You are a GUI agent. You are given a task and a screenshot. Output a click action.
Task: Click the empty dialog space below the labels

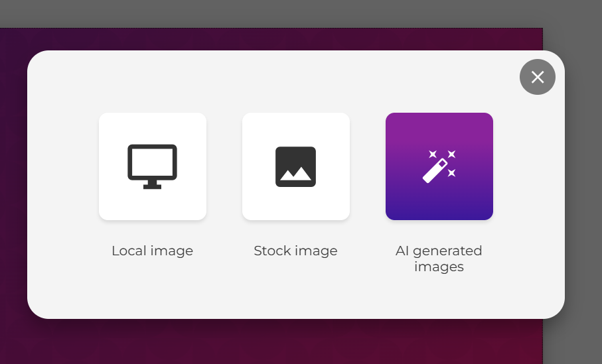click(x=295, y=295)
